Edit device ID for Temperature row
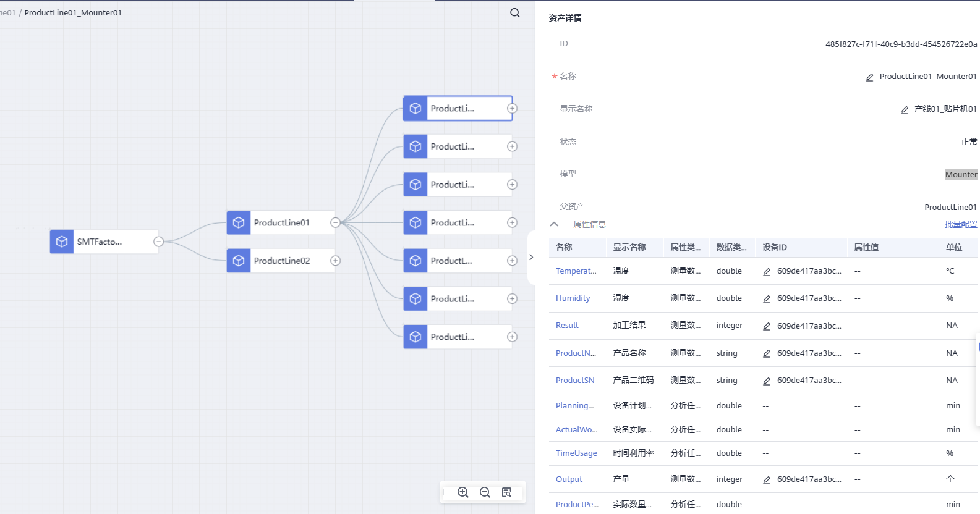 tap(767, 272)
